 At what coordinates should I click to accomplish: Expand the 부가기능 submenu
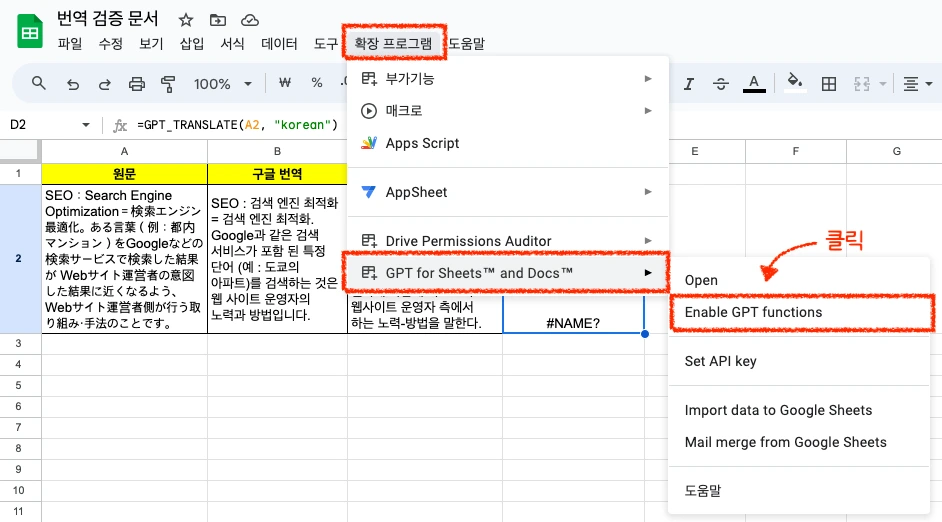(x=508, y=79)
